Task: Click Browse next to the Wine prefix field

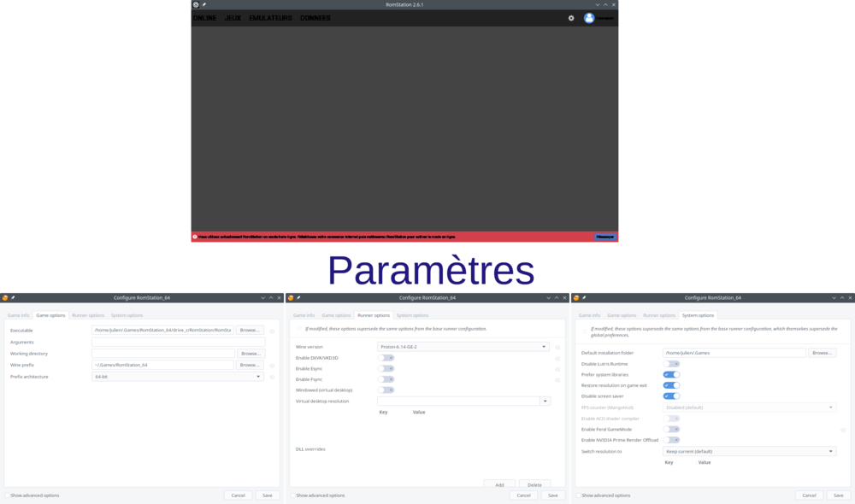Action: pos(251,365)
